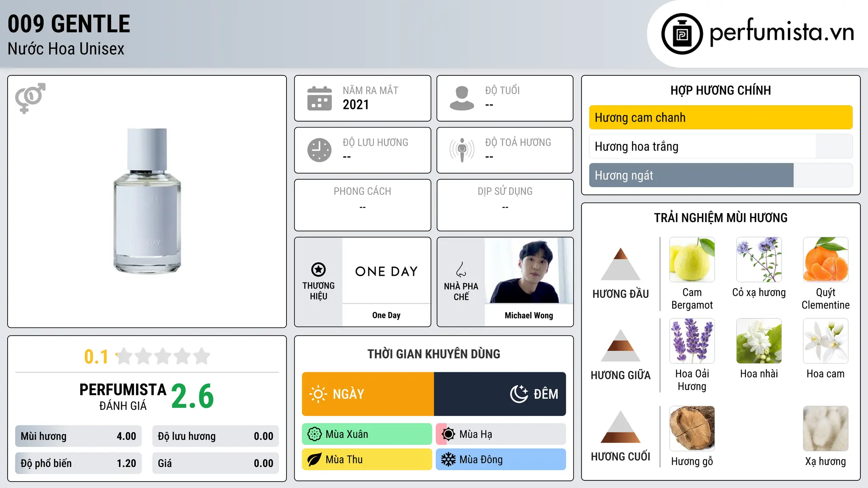The width and height of the screenshot is (868, 488).
Task: Click the ONE DAY brand logo
Action: tap(387, 271)
